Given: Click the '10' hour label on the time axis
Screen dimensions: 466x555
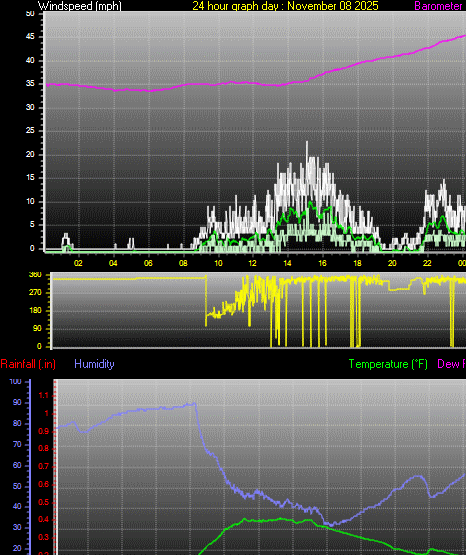Looking at the screenshot, I should 218,263.
